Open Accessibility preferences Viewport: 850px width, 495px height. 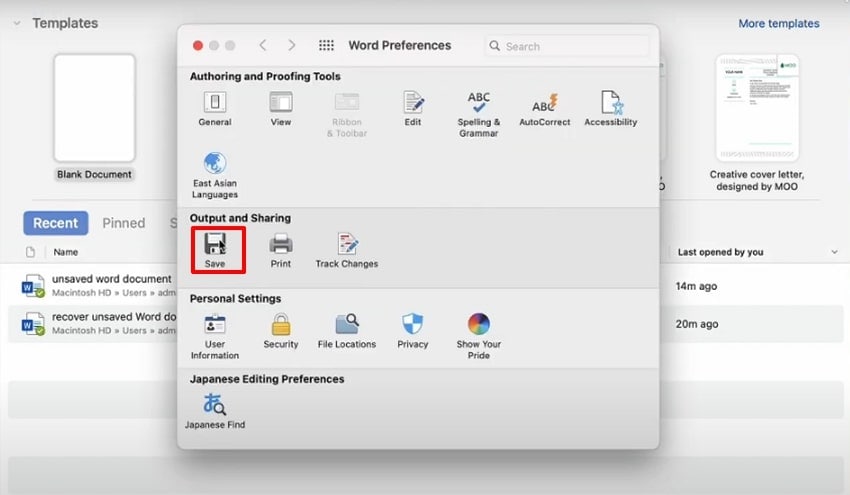point(610,109)
